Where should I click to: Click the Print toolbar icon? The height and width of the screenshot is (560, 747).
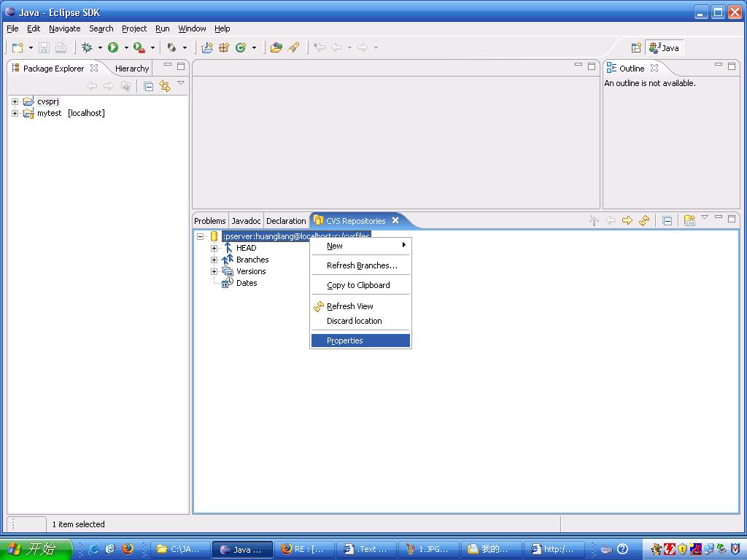click(x=61, y=47)
